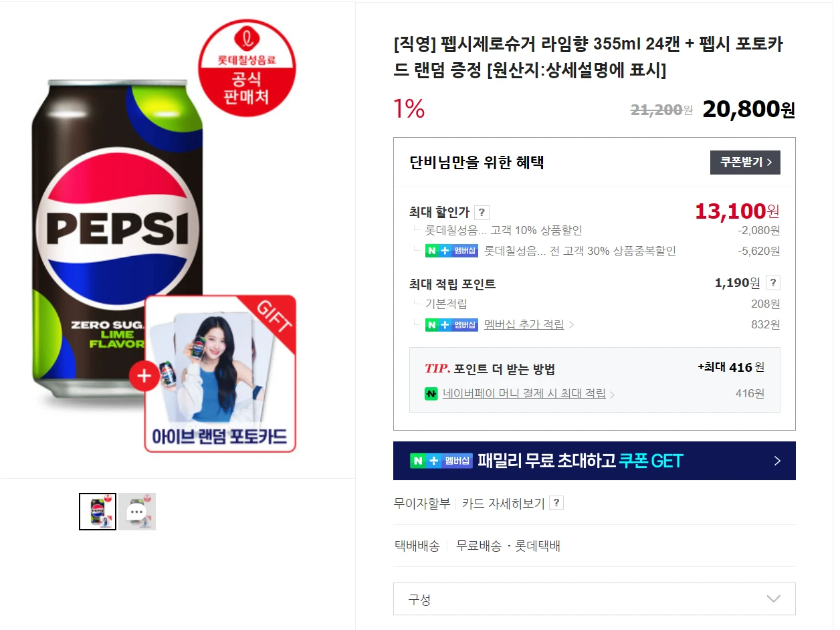The height and width of the screenshot is (630, 840).
Task: Click the 아이브 랜덤 포토카드 gift image
Action: tap(220, 373)
